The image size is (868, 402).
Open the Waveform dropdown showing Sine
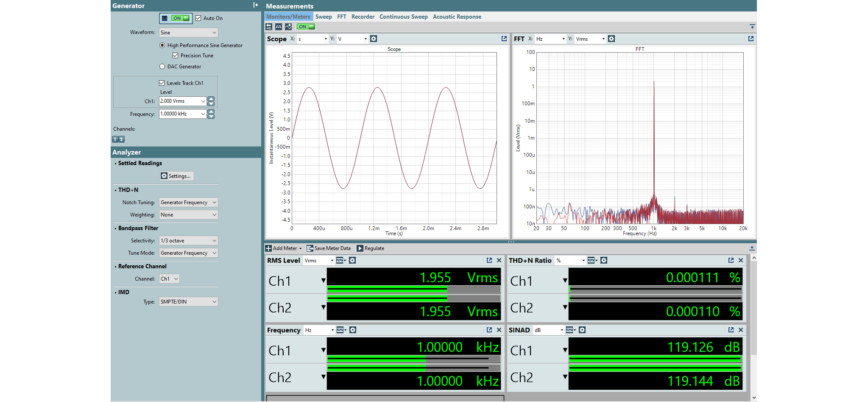point(188,33)
